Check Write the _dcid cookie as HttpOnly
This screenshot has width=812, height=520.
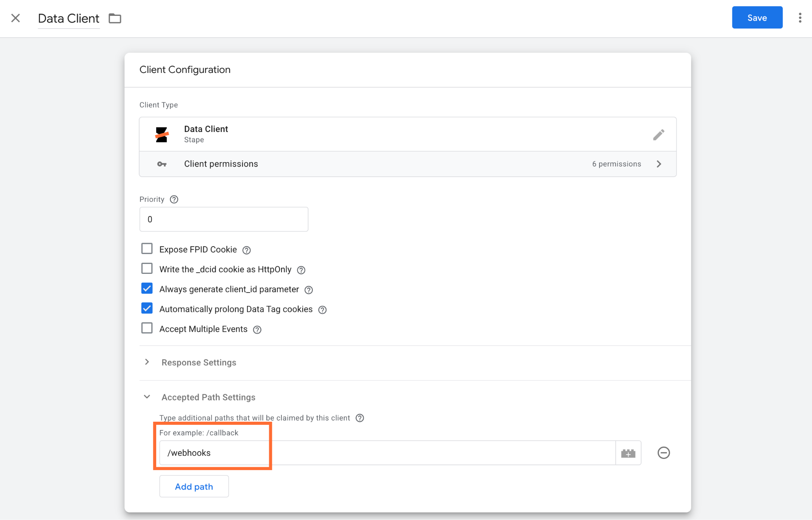point(147,268)
